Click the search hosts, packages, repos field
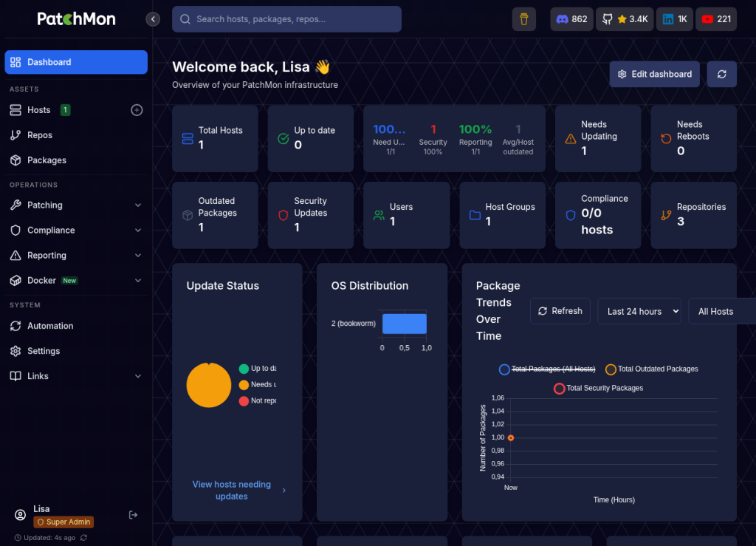756x546 pixels. (x=286, y=19)
